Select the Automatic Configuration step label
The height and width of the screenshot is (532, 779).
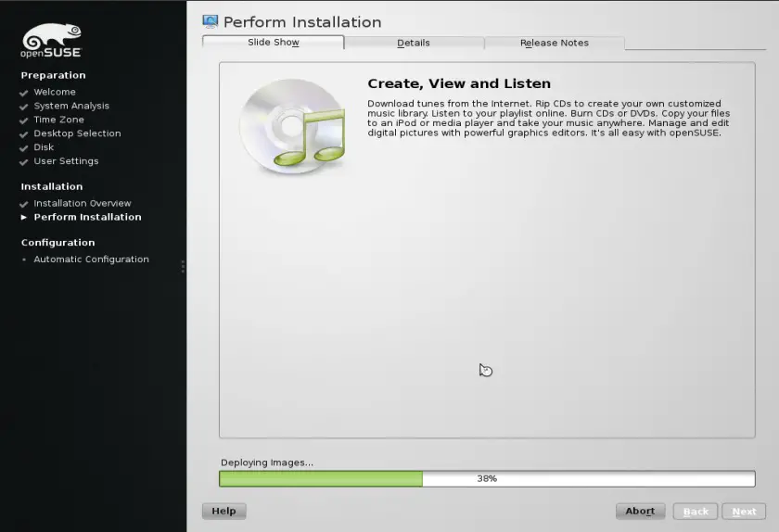point(92,260)
